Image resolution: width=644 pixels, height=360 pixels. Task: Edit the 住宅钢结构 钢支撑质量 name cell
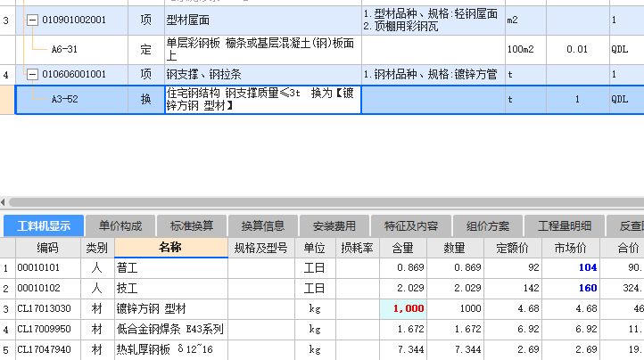coord(263,99)
